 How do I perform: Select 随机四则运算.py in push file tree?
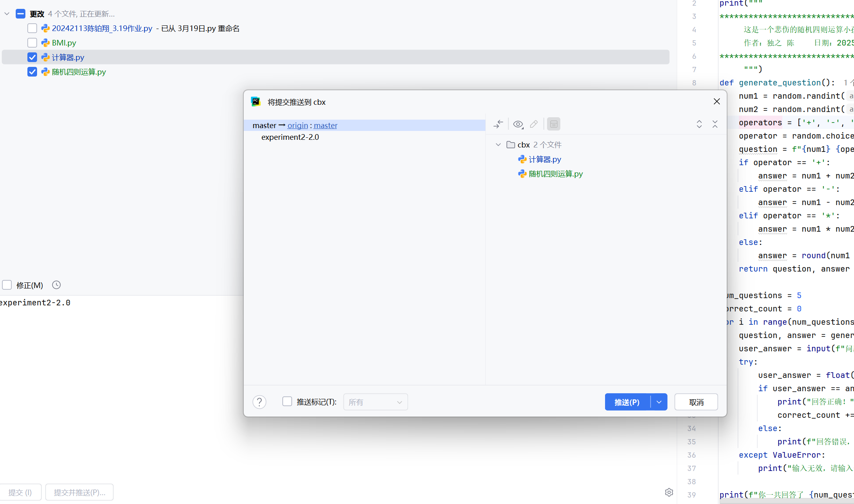coord(556,174)
